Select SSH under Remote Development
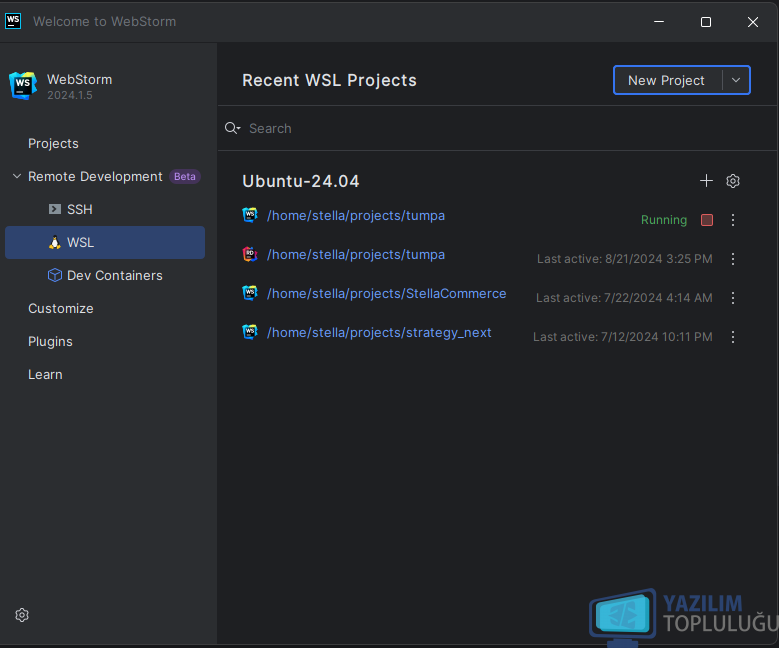Screen dimensions: 779x648 [79, 209]
